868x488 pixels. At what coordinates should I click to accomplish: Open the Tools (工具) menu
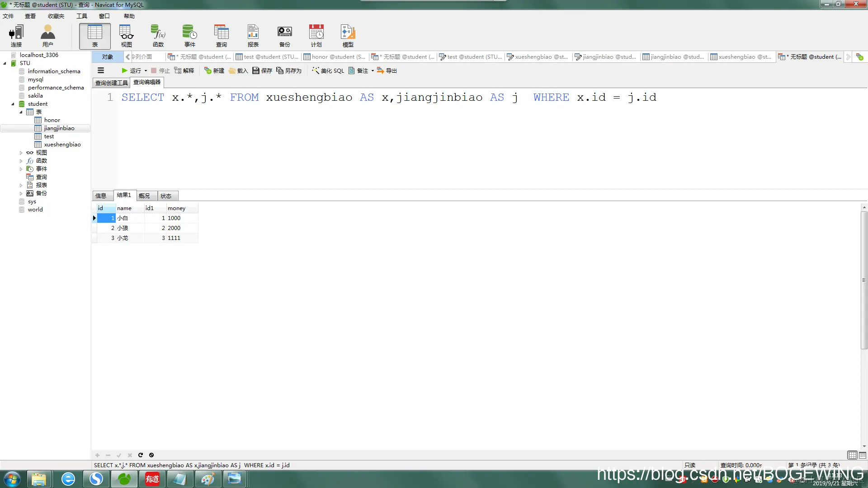coord(81,16)
